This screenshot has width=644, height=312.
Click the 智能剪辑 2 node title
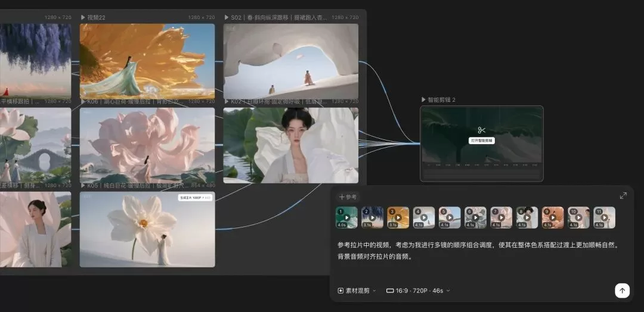[x=441, y=99]
